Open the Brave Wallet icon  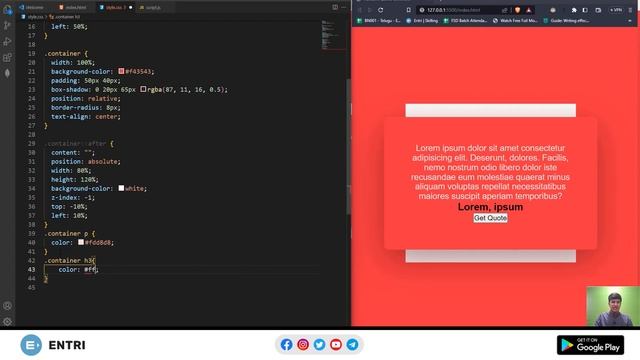[598, 10]
